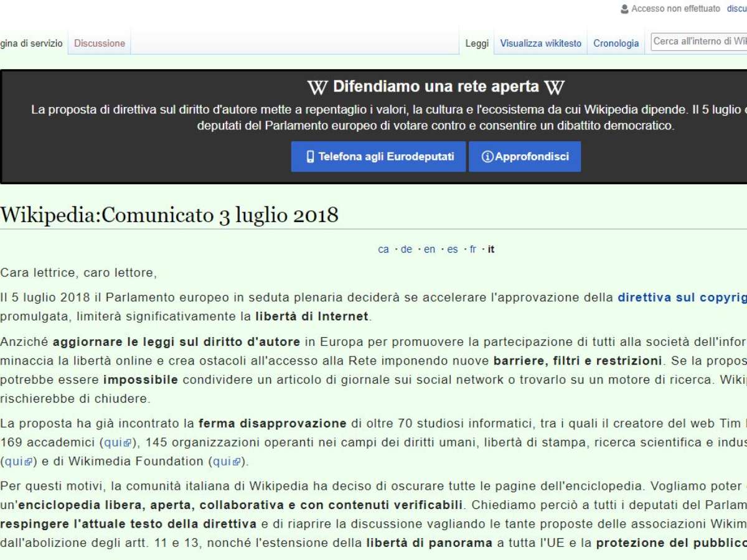Switch to Spanish version via 'es' link

tap(453, 250)
